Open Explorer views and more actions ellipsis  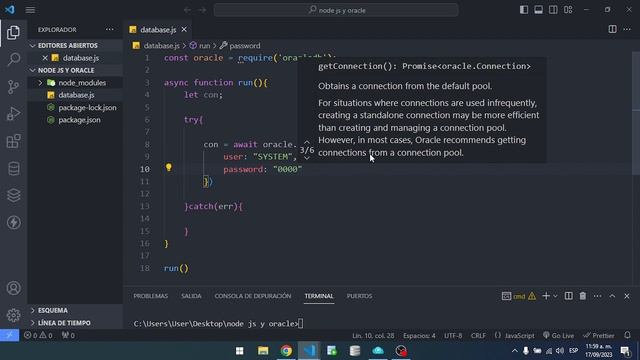click(x=109, y=29)
